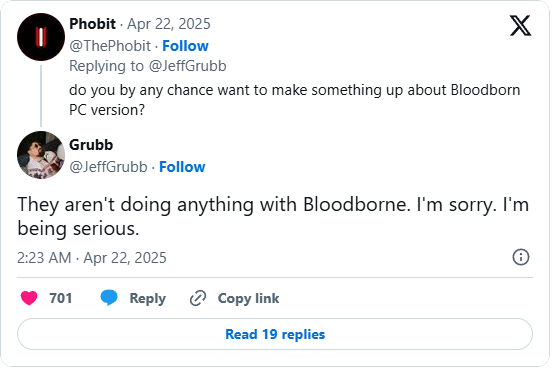Image resolution: width=552 pixels, height=369 pixels.
Task: Follow the @JeffGrubb account
Action: 182,167
